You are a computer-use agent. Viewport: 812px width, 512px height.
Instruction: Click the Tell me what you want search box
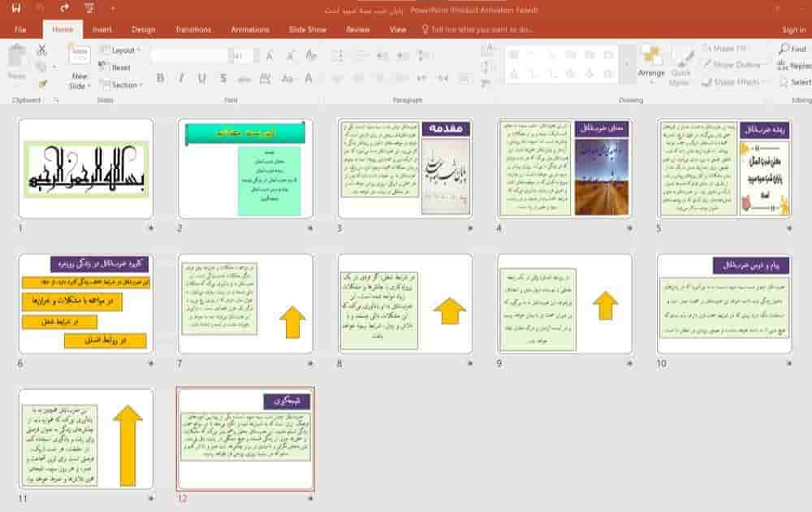click(x=482, y=29)
